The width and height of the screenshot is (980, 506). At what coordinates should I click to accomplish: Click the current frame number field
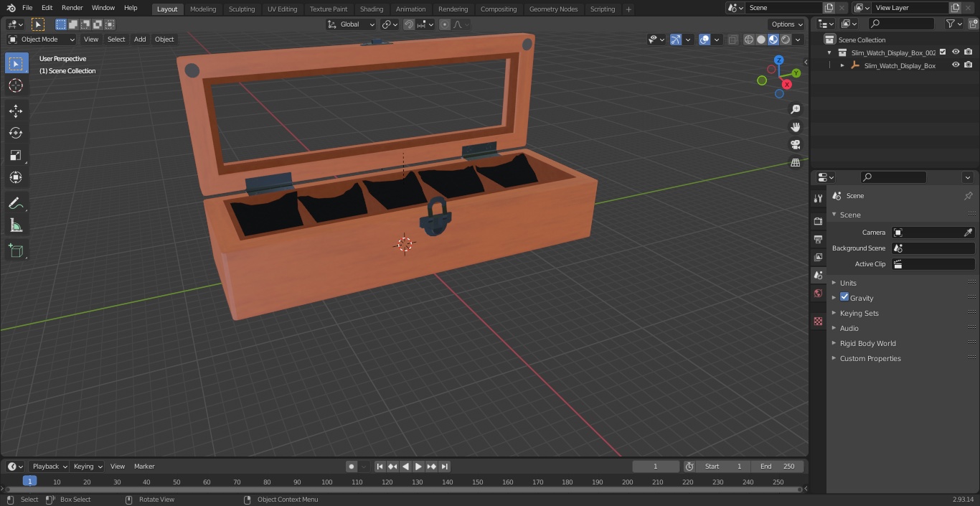[x=656, y=467]
